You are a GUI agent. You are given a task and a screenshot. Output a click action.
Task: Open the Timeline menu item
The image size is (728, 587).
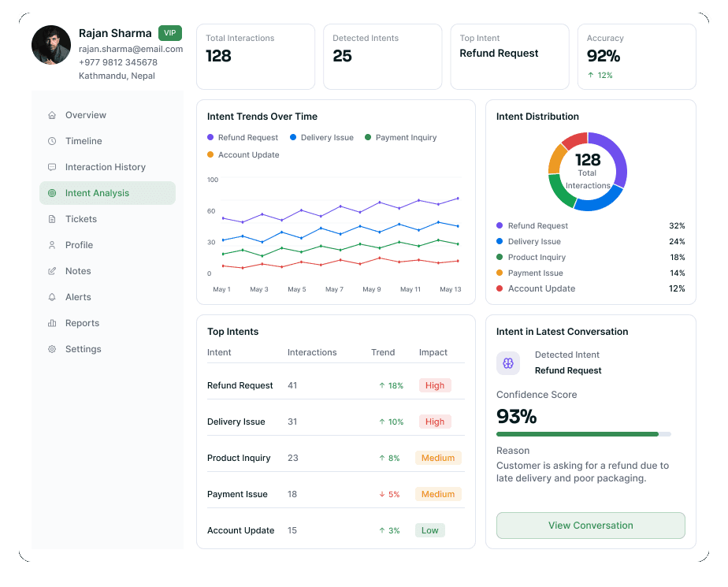[x=108, y=141]
